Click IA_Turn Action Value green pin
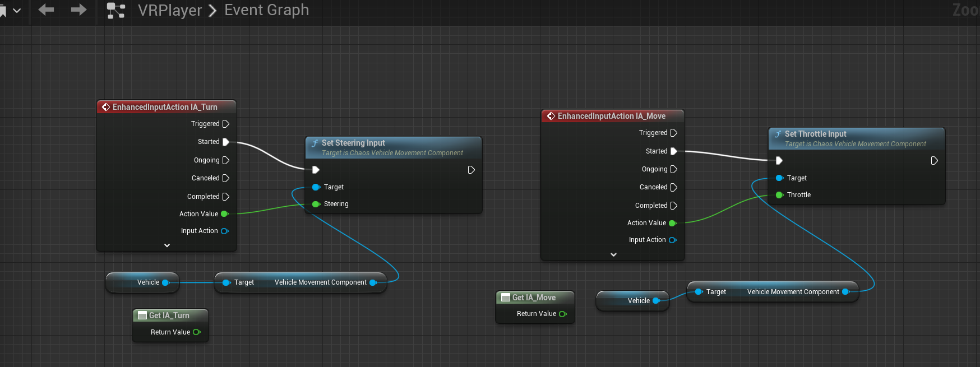Screen dimensions: 980x367 [225, 214]
